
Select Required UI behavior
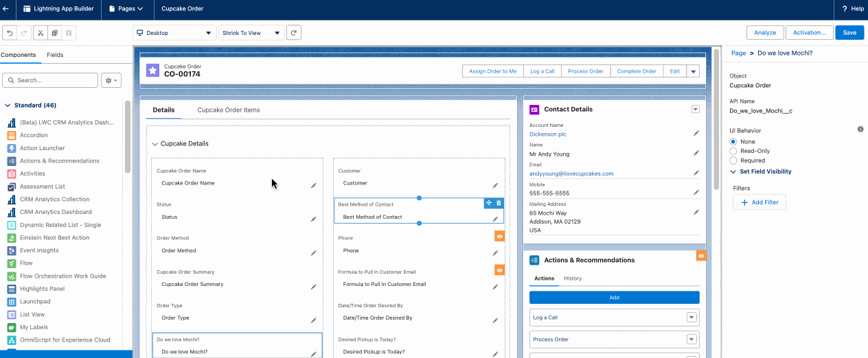coord(733,160)
